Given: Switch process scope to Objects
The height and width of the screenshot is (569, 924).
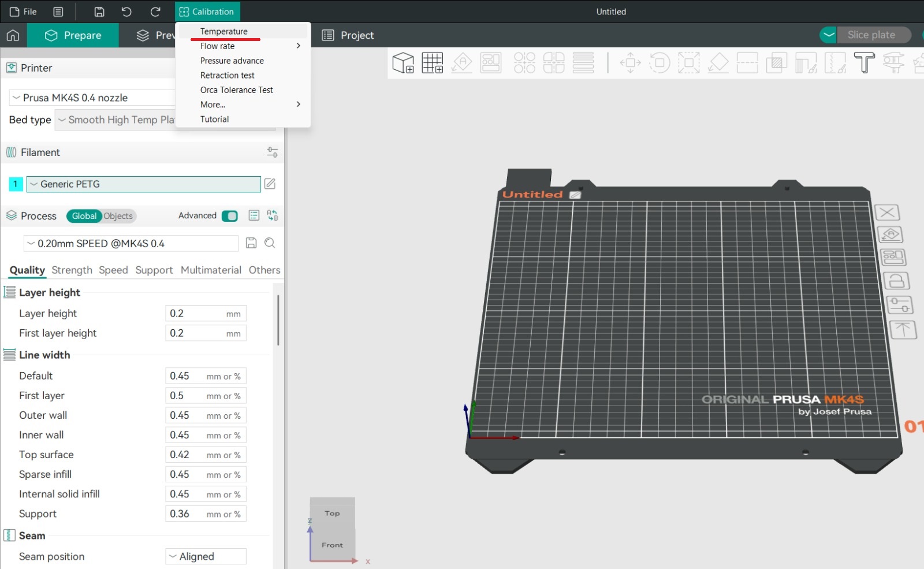Looking at the screenshot, I should (118, 215).
